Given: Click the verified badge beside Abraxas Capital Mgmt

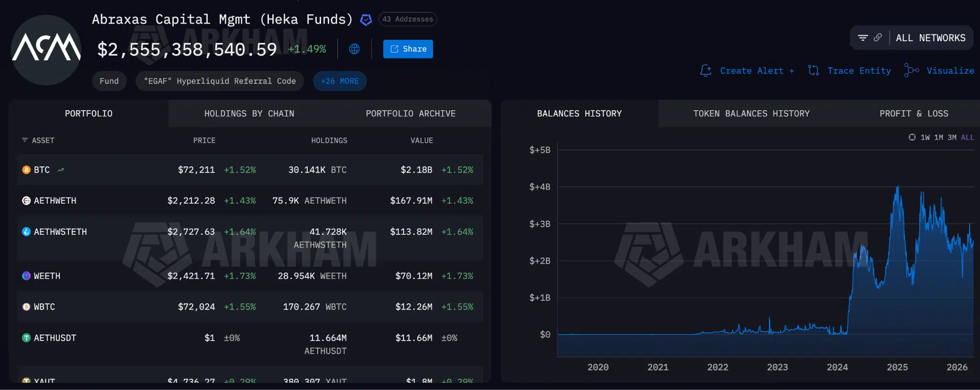Looking at the screenshot, I should click(x=366, y=20).
